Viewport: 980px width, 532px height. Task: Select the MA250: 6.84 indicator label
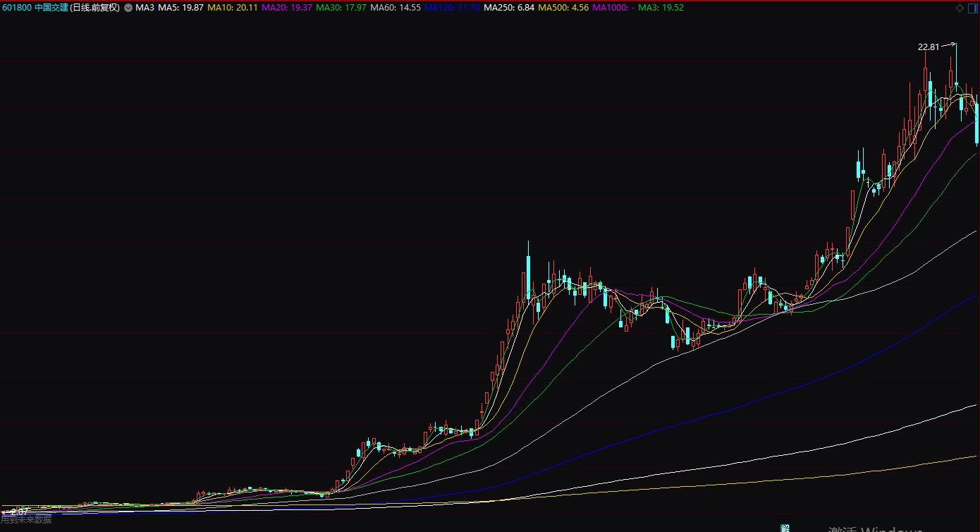[x=509, y=8]
